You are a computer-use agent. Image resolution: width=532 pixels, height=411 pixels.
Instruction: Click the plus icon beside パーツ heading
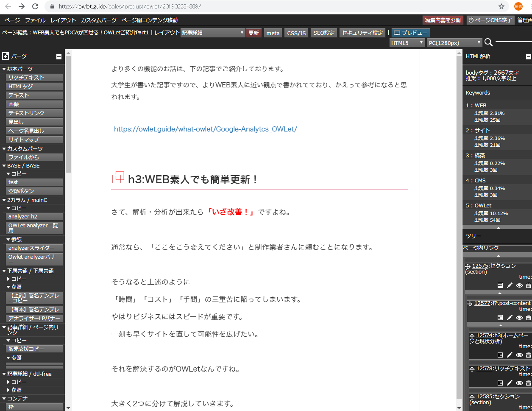[x=6, y=56]
